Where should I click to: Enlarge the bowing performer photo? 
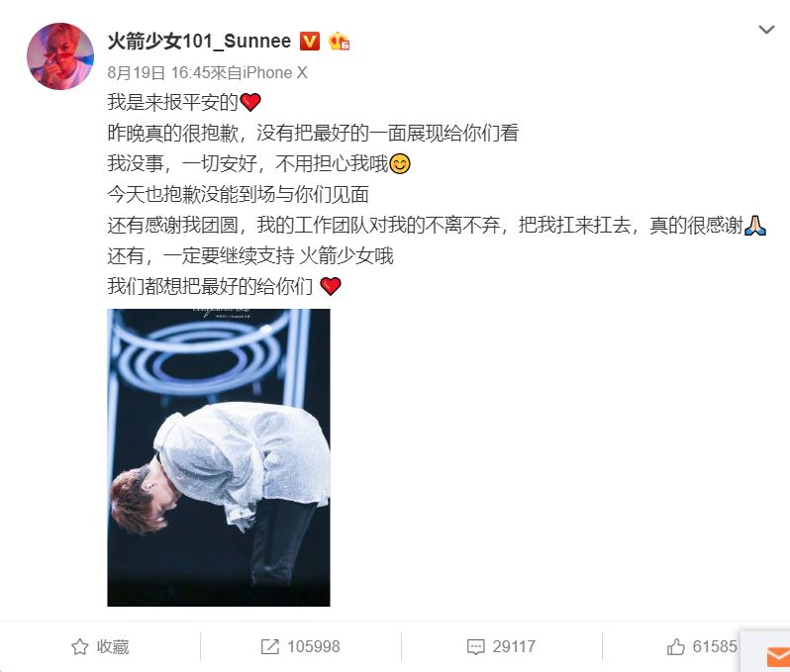(x=219, y=457)
